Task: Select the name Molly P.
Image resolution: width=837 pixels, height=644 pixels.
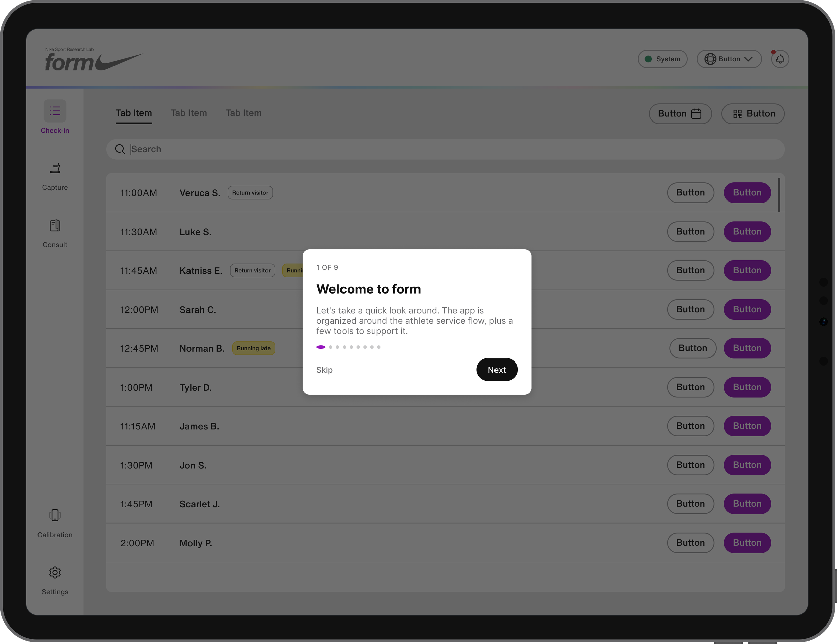Action: 196,543
